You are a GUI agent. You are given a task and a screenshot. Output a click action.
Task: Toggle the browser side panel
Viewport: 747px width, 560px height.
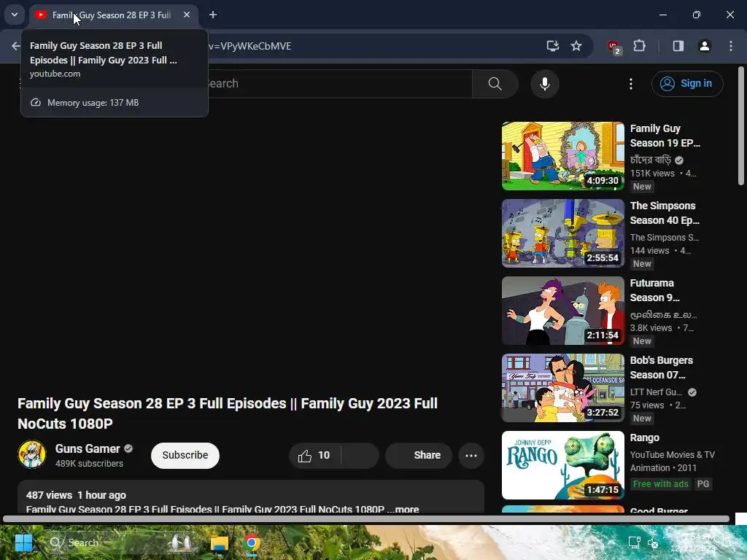point(678,46)
